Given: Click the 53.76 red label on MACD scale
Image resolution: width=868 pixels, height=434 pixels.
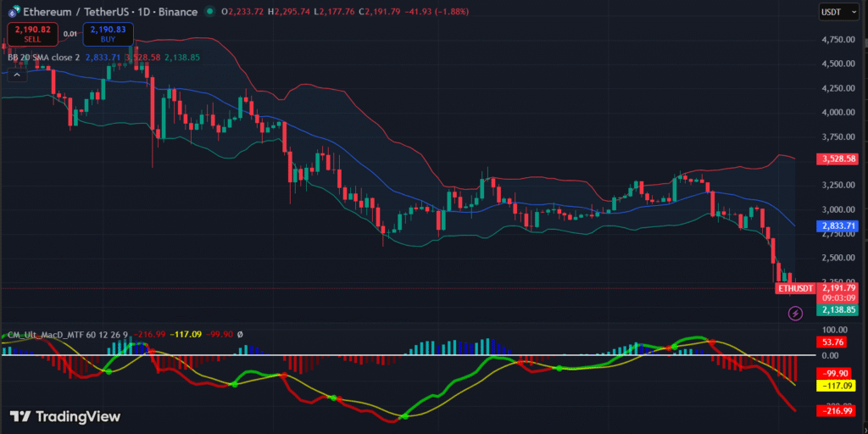Looking at the screenshot, I should 832,342.
